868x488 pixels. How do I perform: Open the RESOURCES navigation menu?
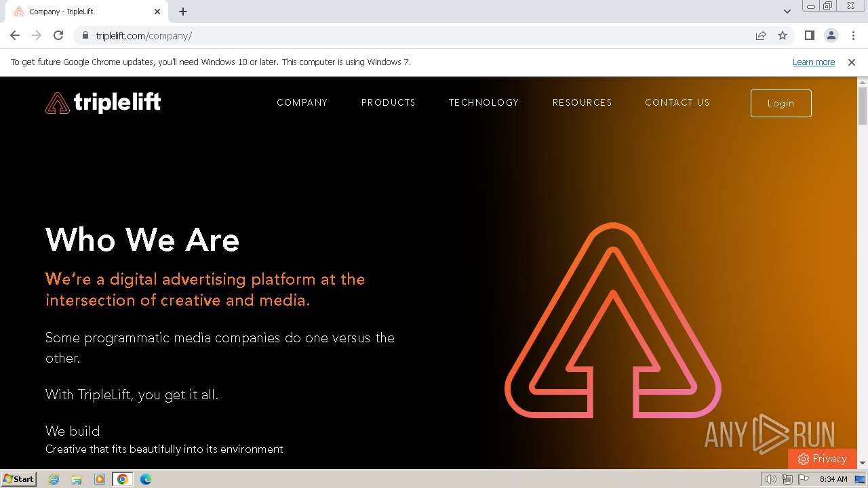(x=583, y=102)
